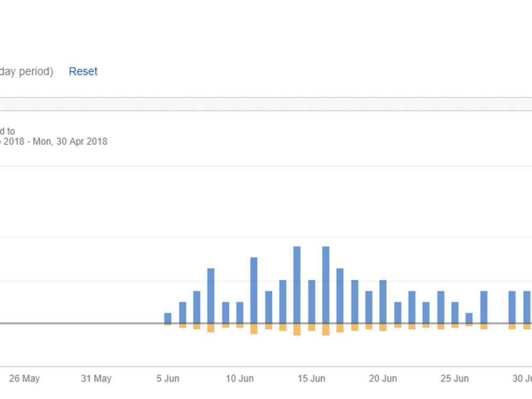Click the '26 May' axis label

coord(24,378)
